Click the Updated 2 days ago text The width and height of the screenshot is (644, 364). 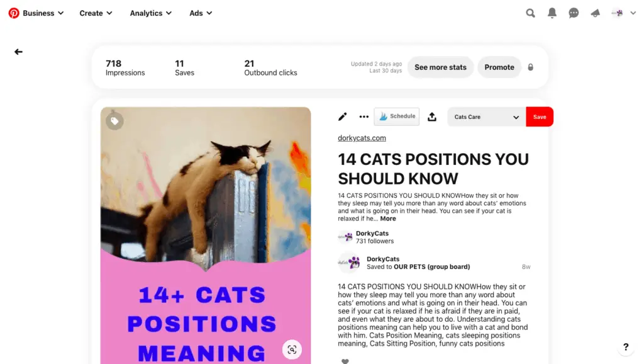tap(376, 64)
